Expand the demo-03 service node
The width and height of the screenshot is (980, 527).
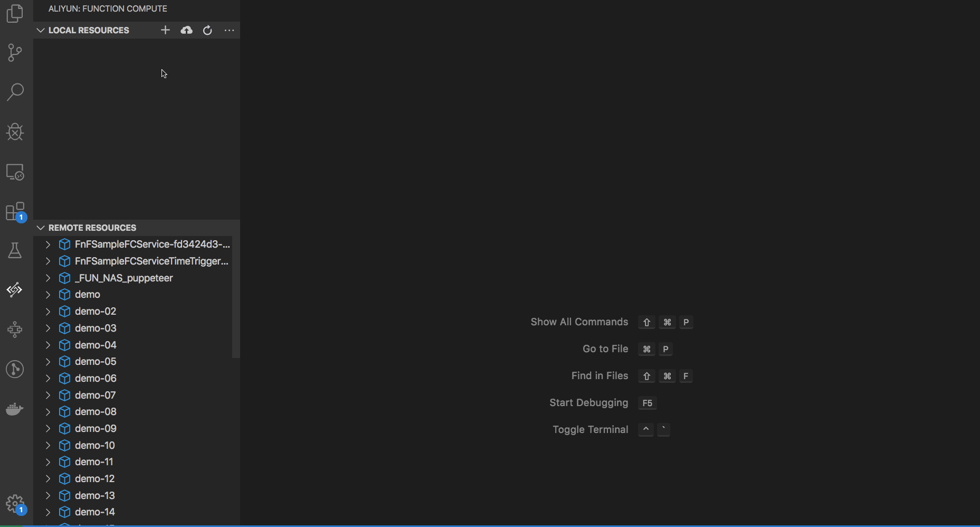pos(48,328)
